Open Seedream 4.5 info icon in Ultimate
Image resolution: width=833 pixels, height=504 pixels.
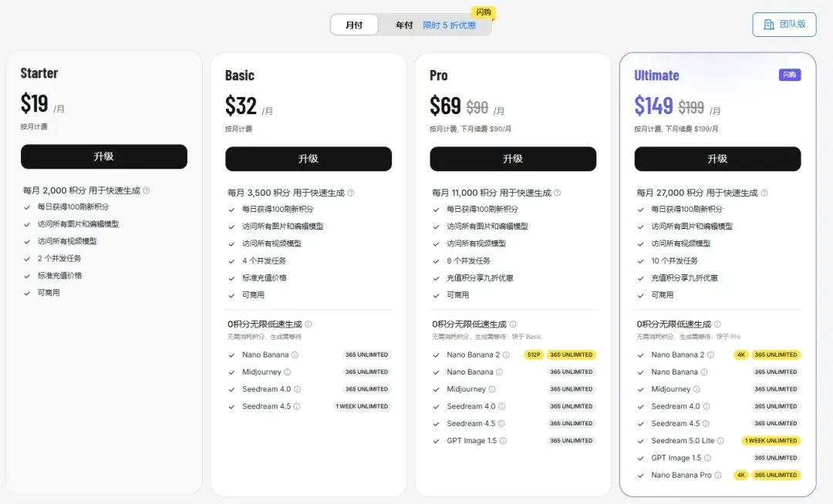706,423
